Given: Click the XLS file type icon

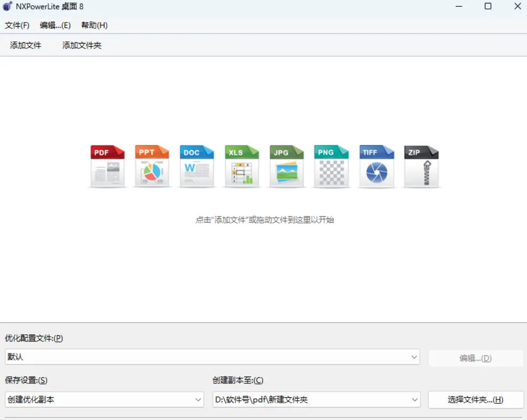Looking at the screenshot, I should (241, 166).
